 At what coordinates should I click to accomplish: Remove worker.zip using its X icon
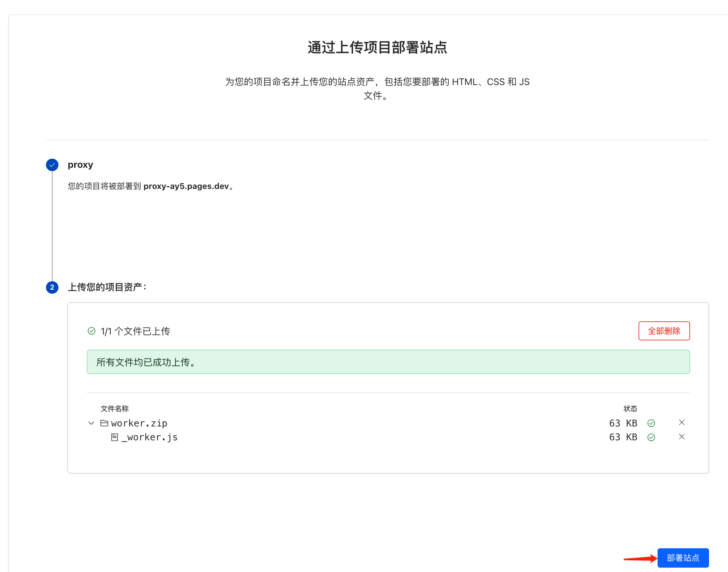coord(682,422)
